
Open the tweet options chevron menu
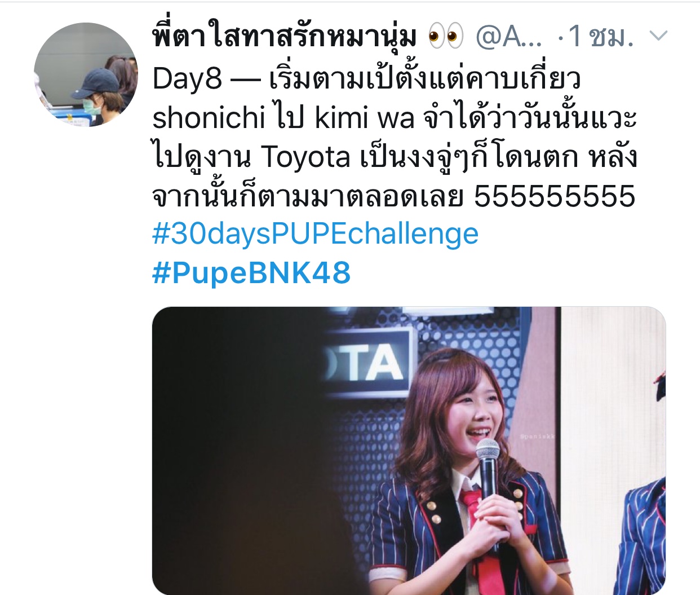[x=658, y=37]
